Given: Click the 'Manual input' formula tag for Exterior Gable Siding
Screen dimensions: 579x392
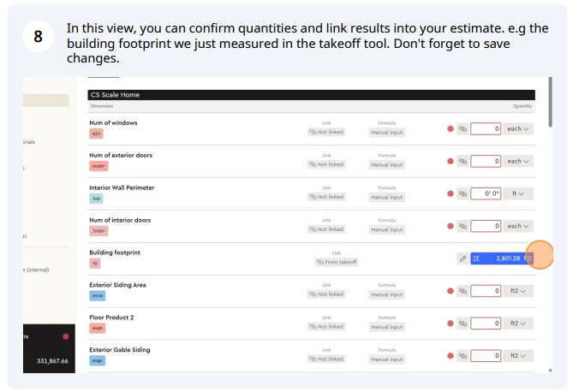Looking at the screenshot, I should 386,359.
